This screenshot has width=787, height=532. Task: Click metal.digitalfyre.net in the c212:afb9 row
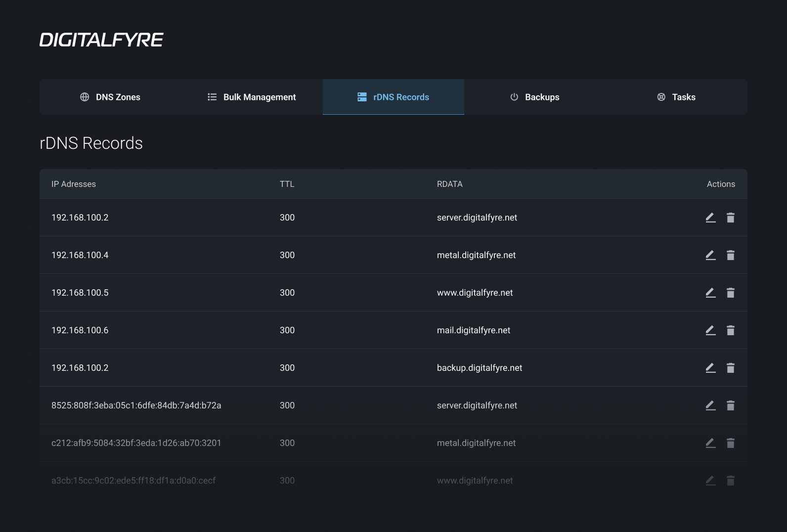tap(477, 443)
